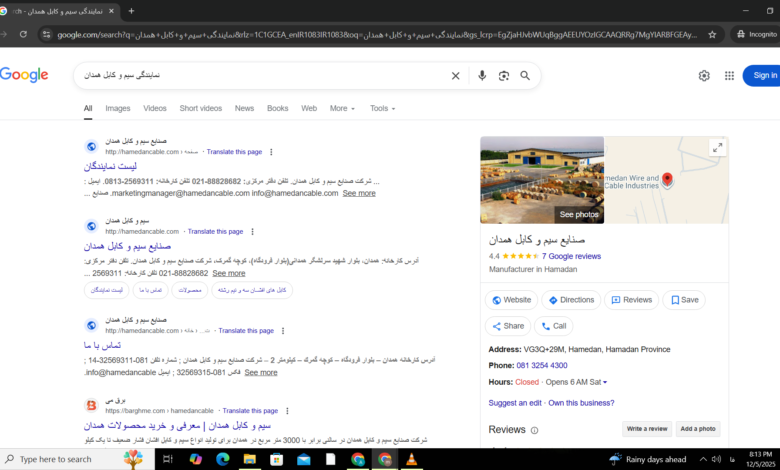Screen dimensions: 780x470
Task: Open See photos factory thumbnail
Action: 542,180
